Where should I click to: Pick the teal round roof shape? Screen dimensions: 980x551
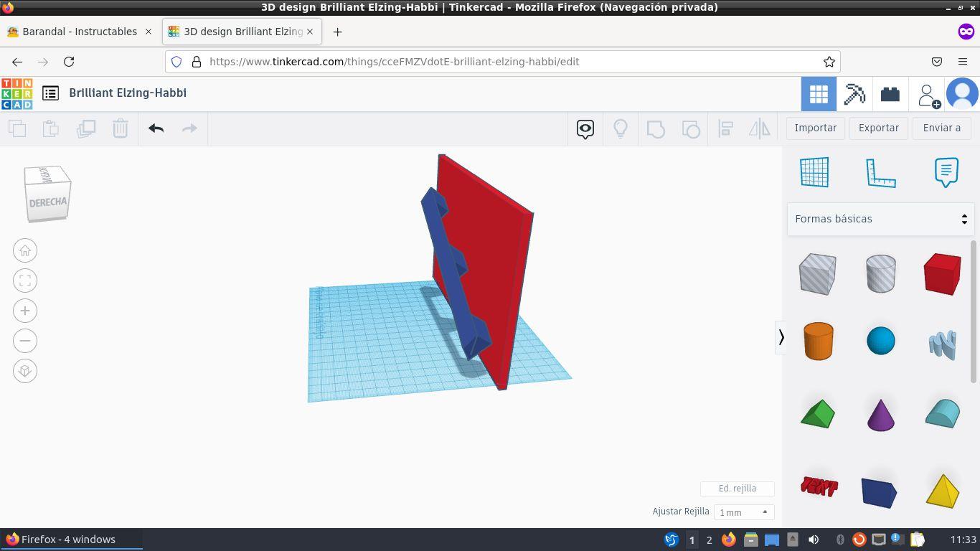[943, 413]
